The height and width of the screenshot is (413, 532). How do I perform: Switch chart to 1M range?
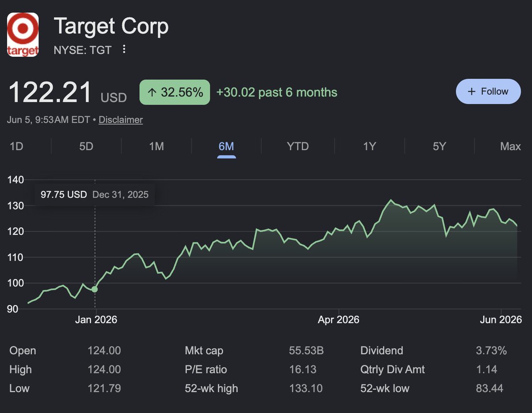point(156,146)
